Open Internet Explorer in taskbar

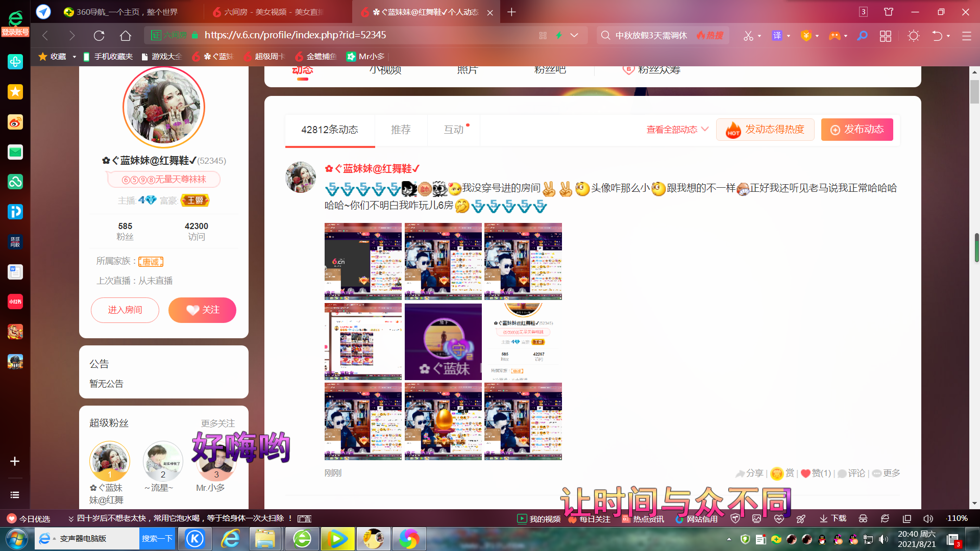(x=231, y=539)
